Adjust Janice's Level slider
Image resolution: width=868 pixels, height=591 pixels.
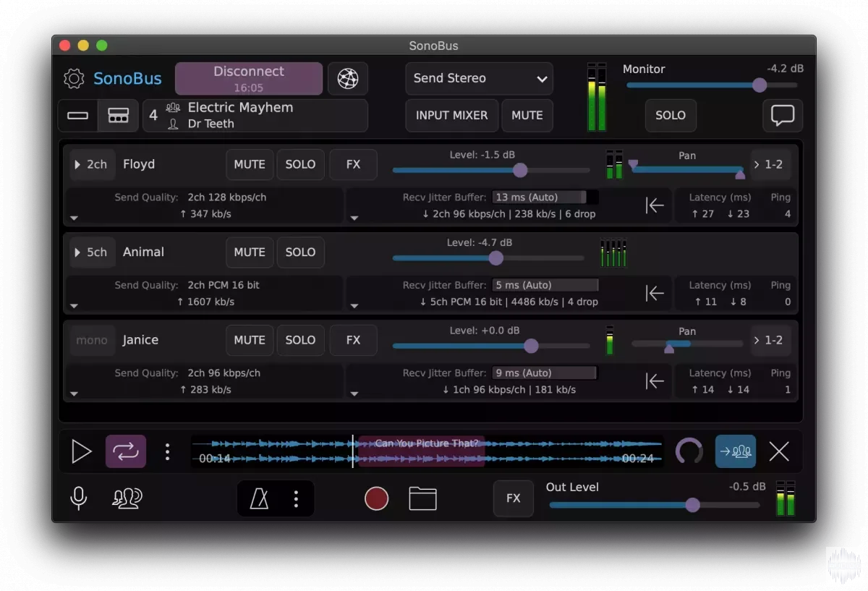click(491, 346)
